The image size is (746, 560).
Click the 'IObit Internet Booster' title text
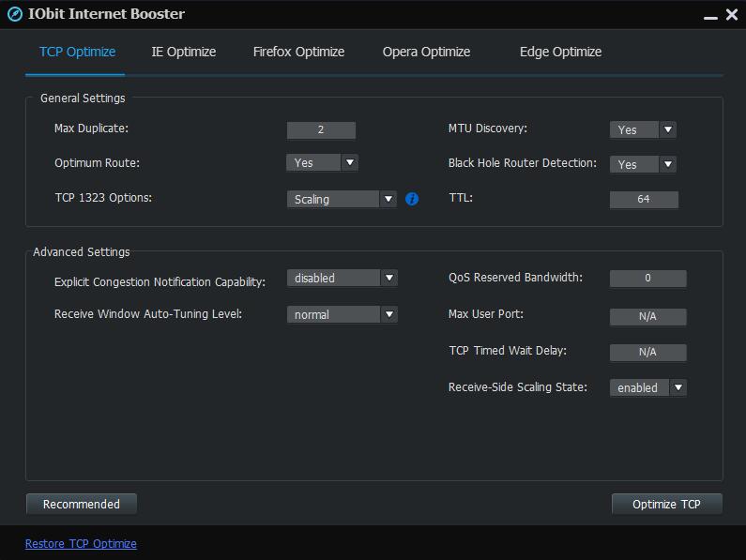(x=106, y=14)
